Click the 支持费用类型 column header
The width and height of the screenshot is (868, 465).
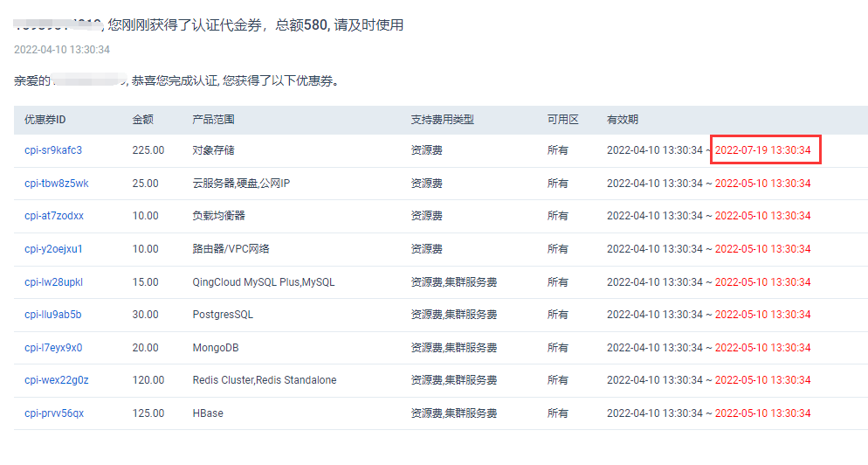pos(442,120)
